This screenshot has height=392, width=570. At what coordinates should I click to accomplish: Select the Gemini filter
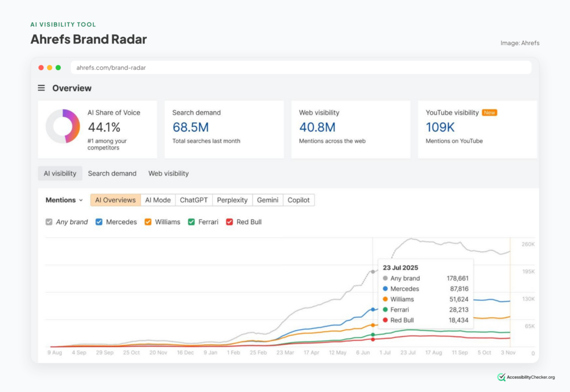click(268, 200)
